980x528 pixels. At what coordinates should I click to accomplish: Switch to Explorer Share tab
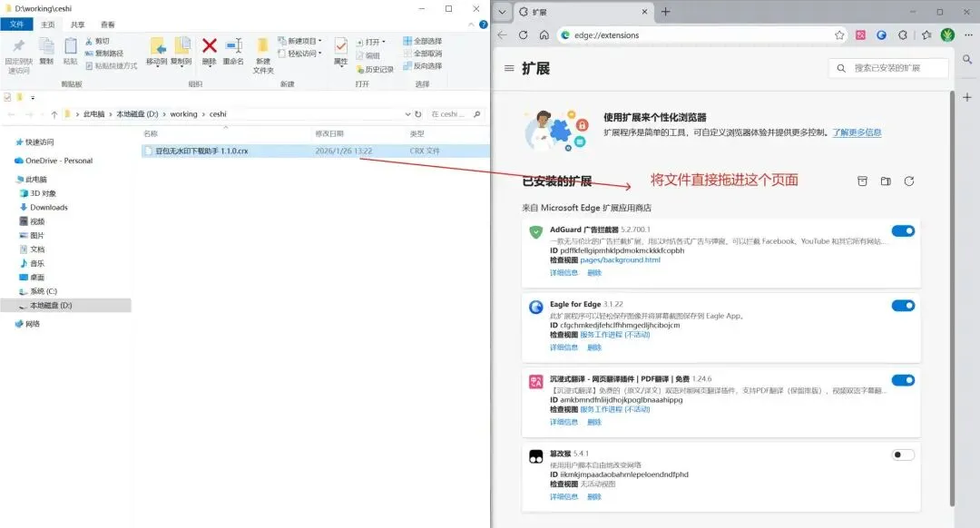77,24
